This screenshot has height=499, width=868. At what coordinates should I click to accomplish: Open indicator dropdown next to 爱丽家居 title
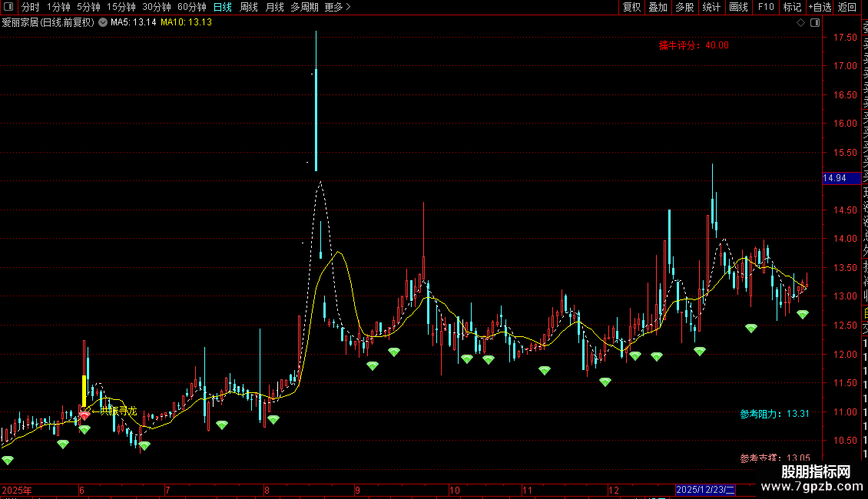click(x=103, y=23)
